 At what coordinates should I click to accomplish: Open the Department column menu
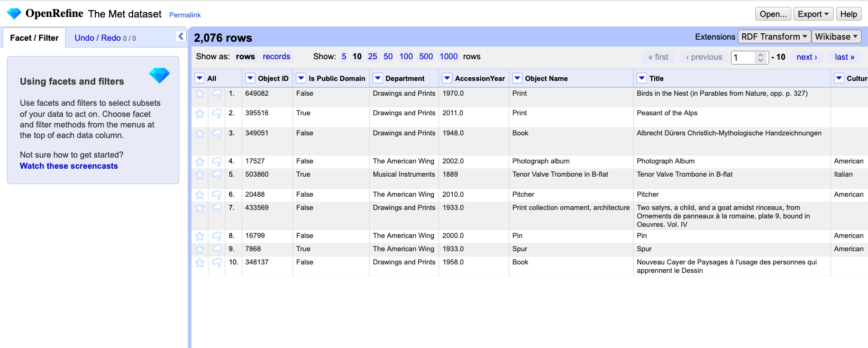coord(378,78)
